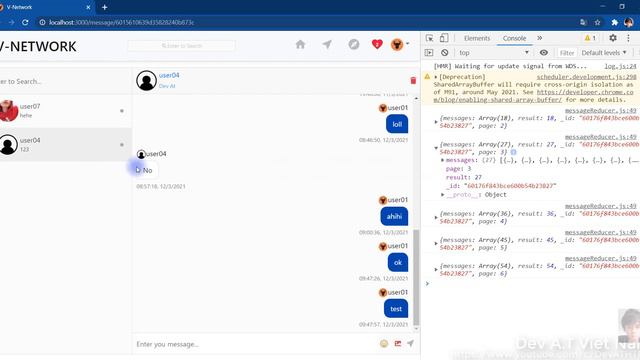Focus the Enter you message field
The image size is (640, 360).
255,344
